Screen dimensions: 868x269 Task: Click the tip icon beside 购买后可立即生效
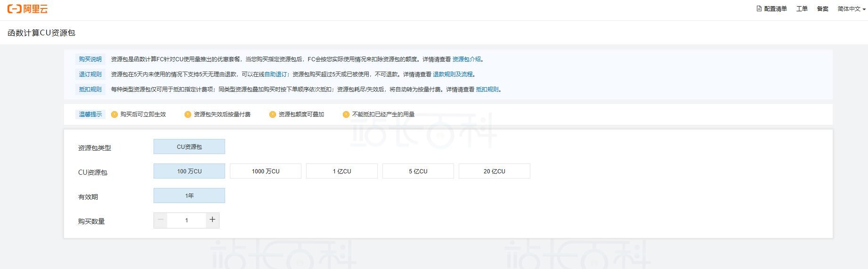pyautogui.click(x=114, y=114)
